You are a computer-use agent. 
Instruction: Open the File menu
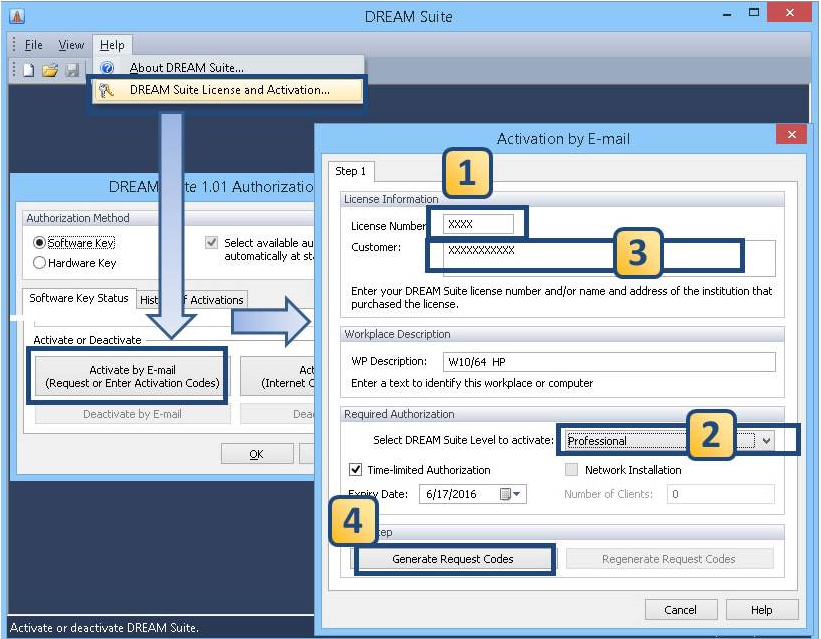(x=34, y=45)
